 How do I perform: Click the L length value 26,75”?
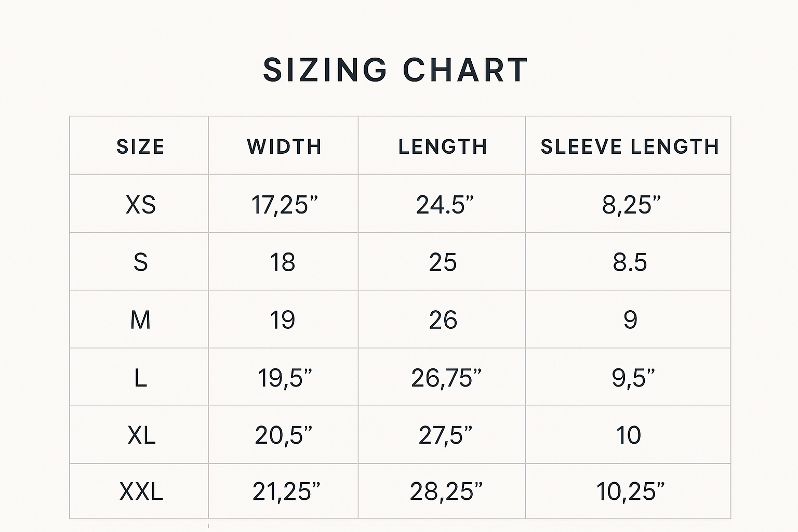coord(446,378)
